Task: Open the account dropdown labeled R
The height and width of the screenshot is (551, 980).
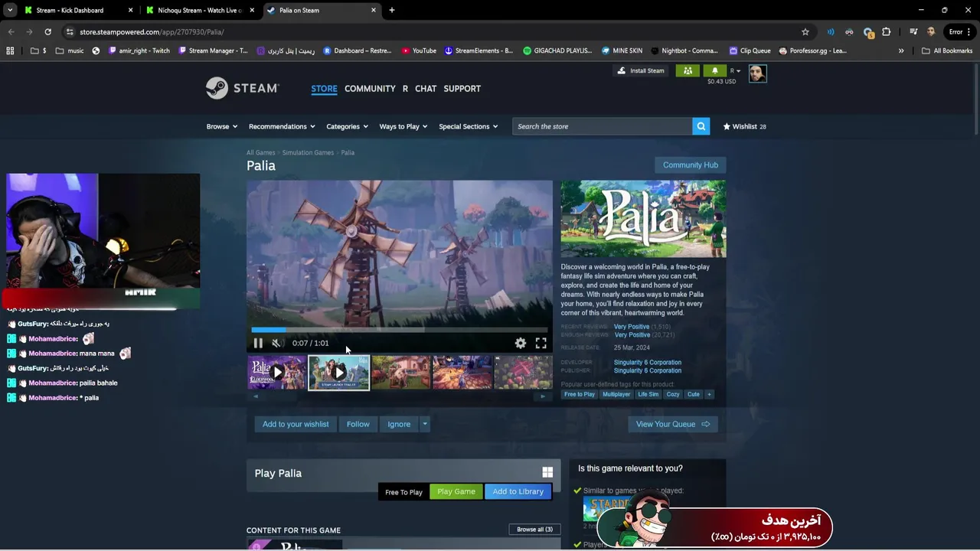Action: tap(735, 70)
